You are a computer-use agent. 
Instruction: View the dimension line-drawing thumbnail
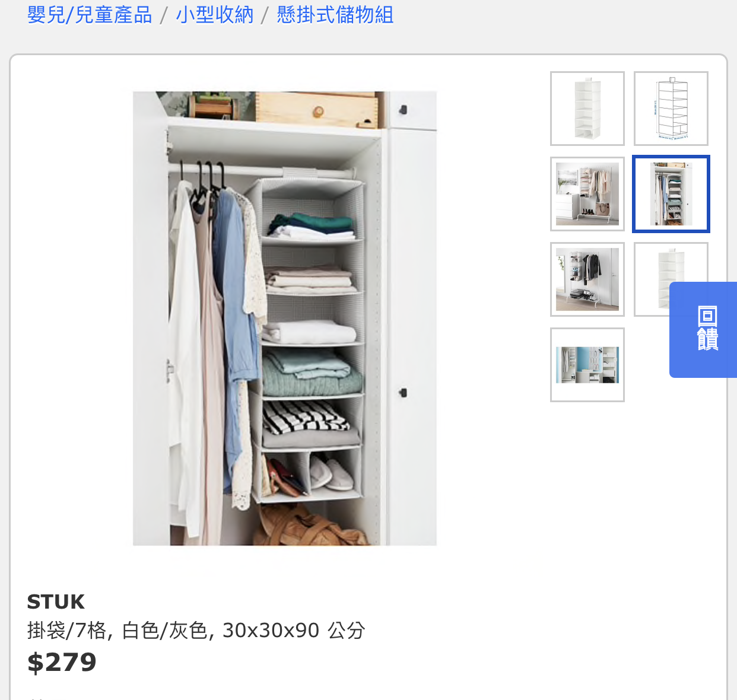671,109
